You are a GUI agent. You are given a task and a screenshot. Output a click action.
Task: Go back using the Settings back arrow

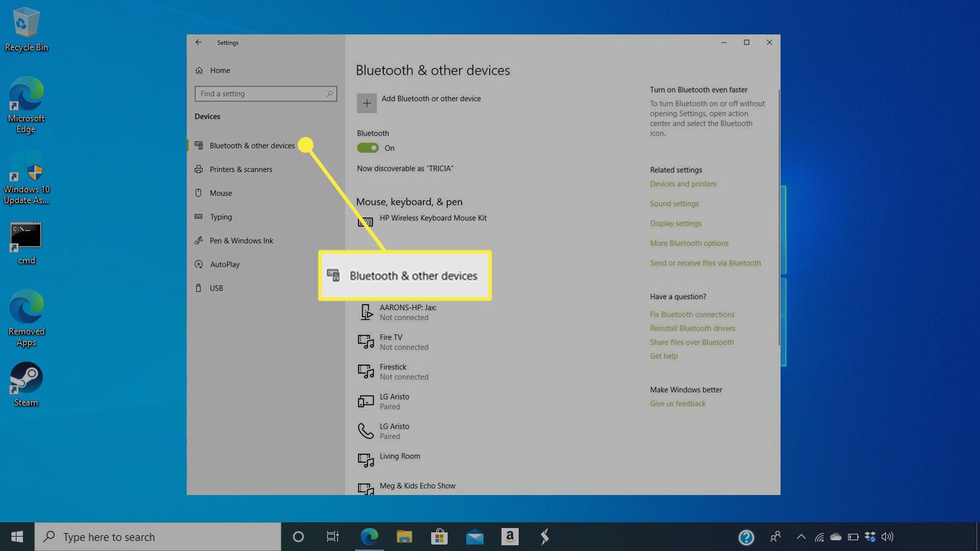[x=199, y=42]
